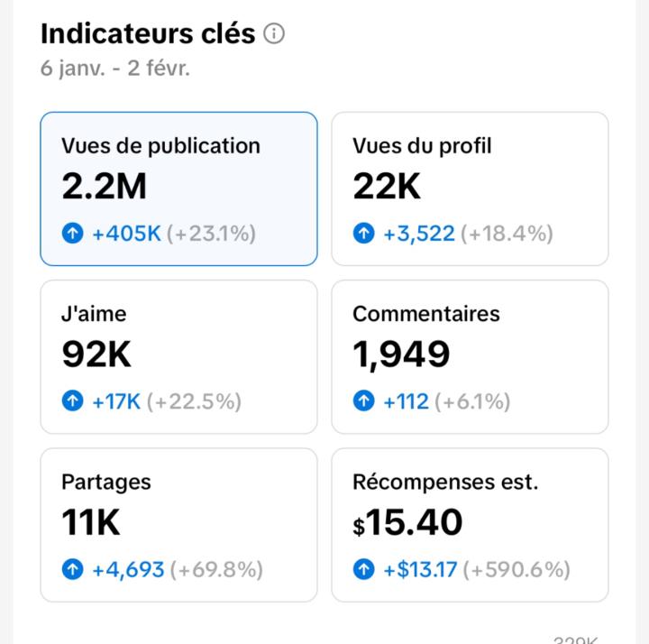
Task: Open the Récompenses est. card
Action: [x=470, y=524]
